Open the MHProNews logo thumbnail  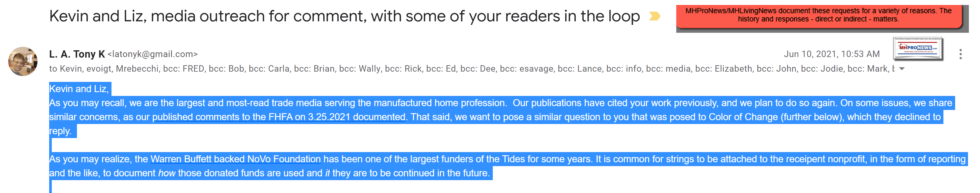tap(917, 49)
